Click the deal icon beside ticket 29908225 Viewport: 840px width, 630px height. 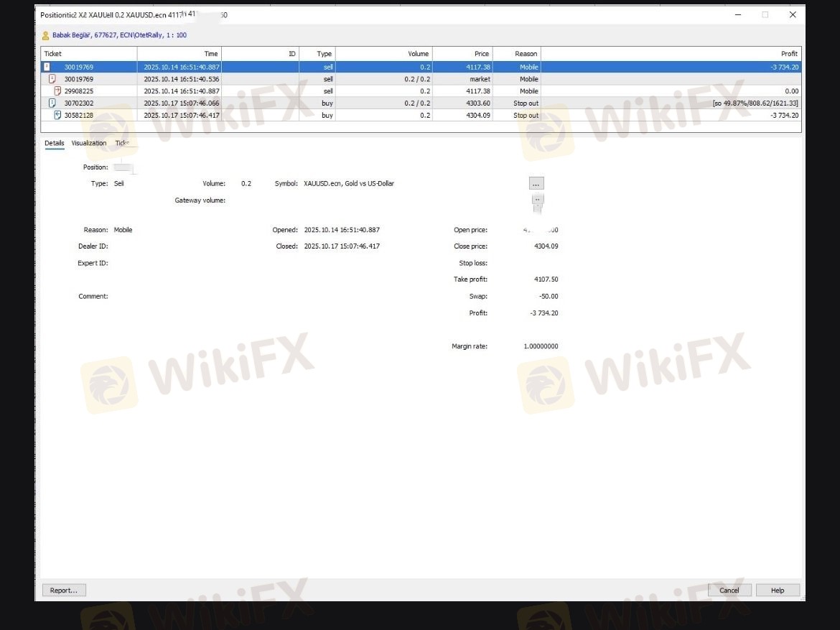pyautogui.click(x=57, y=91)
